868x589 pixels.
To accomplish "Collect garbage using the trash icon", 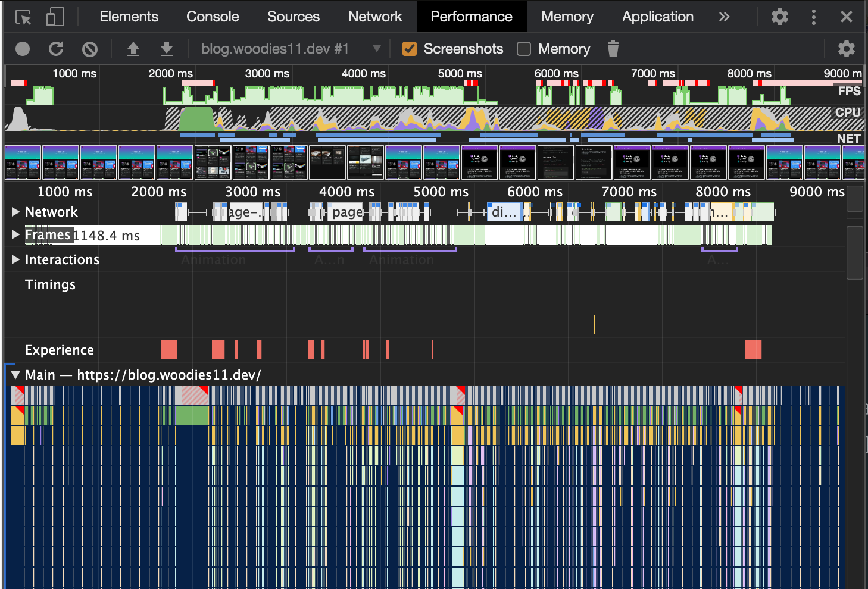I will click(613, 49).
